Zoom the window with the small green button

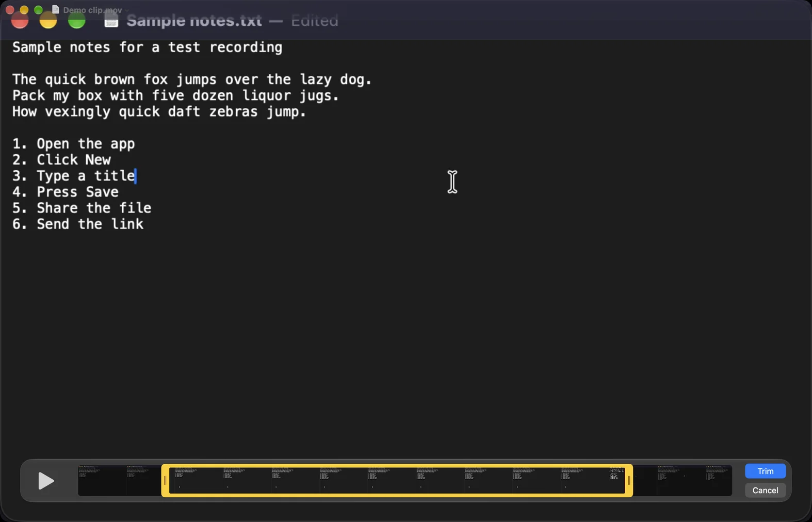[38, 10]
